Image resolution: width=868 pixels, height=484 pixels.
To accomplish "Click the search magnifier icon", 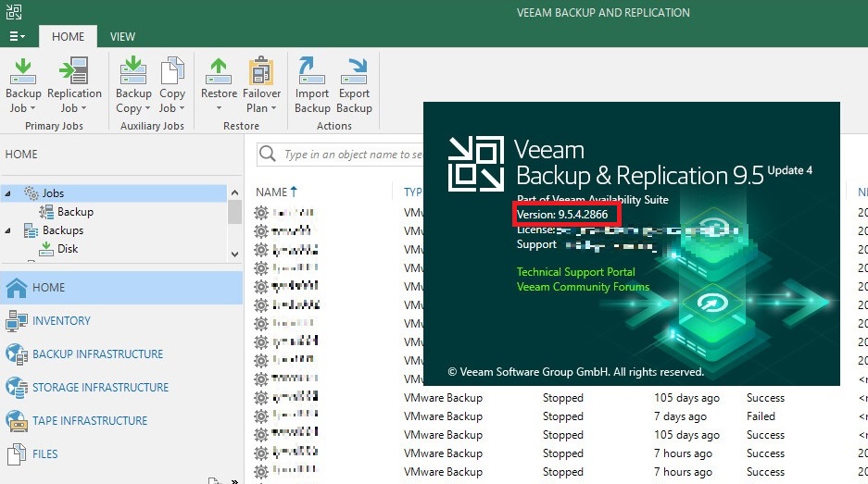I will point(268,154).
